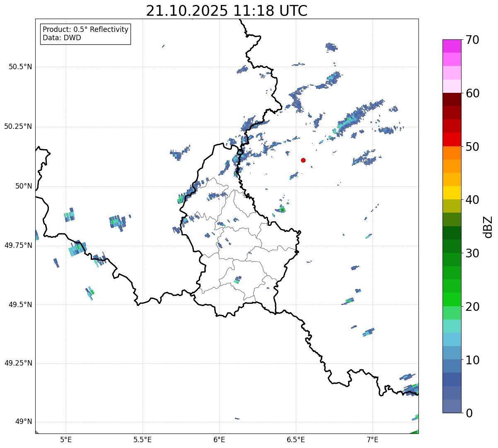Click the 50.25°N latitude label

[x=18, y=126]
